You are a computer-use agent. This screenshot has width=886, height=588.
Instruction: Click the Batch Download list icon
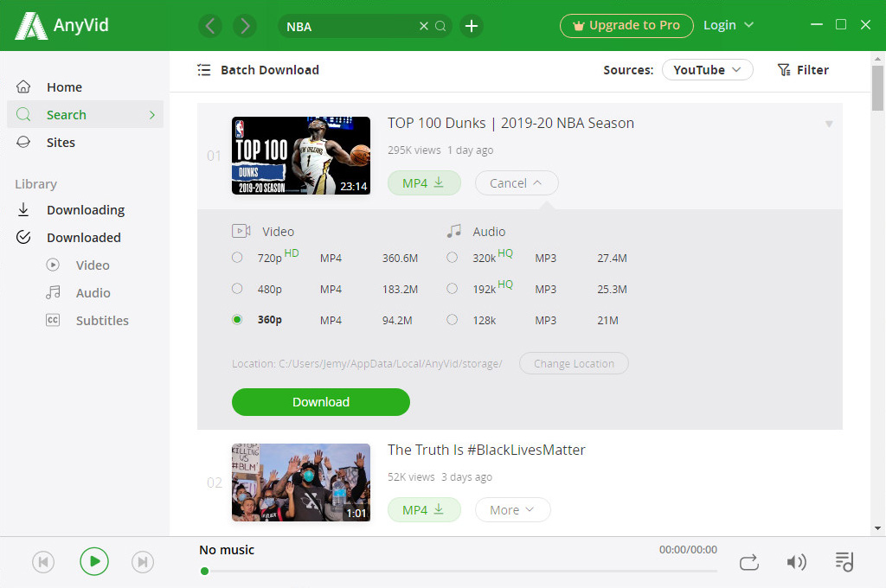point(204,70)
